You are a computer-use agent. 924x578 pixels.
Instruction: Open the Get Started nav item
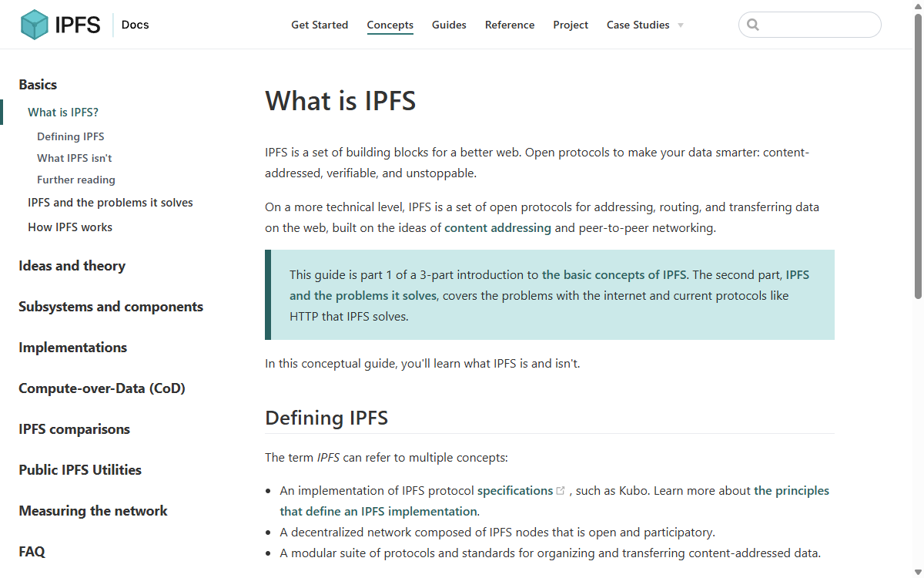(x=320, y=25)
